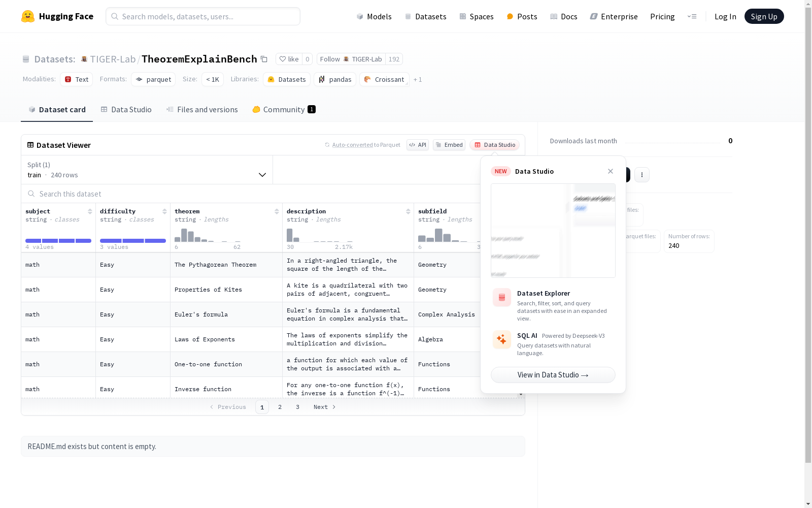Click View in Data Studio
The height and width of the screenshot is (508, 812).
[x=553, y=375]
